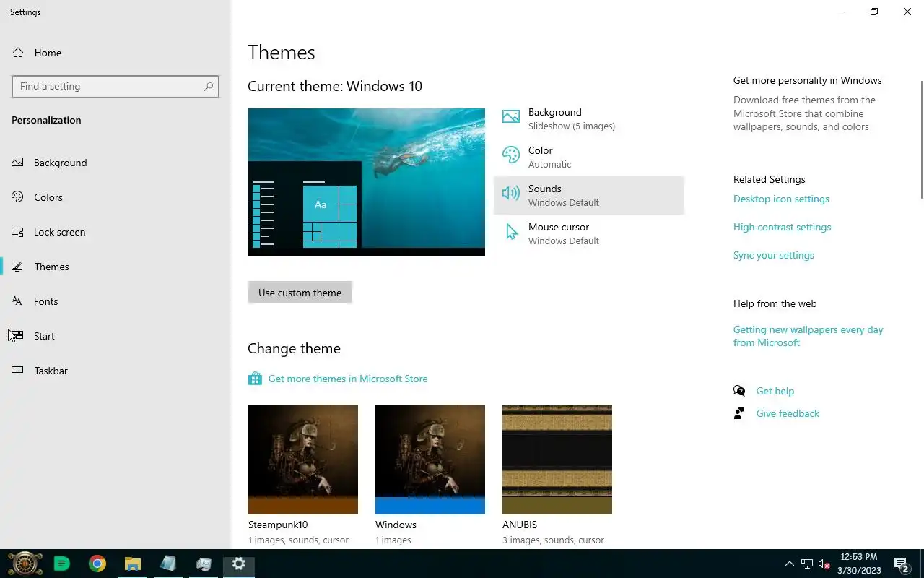Open the Color palette theme setting

coord(588,157)
